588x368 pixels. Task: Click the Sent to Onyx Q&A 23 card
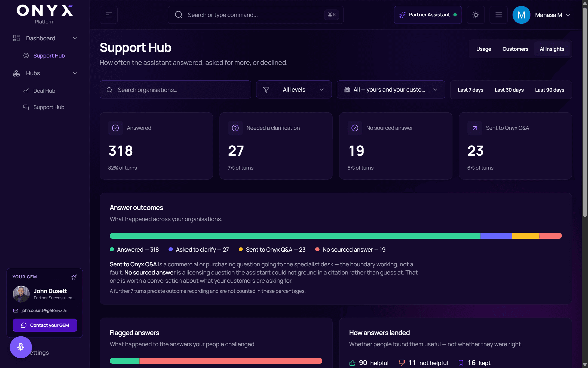(515, 146)
